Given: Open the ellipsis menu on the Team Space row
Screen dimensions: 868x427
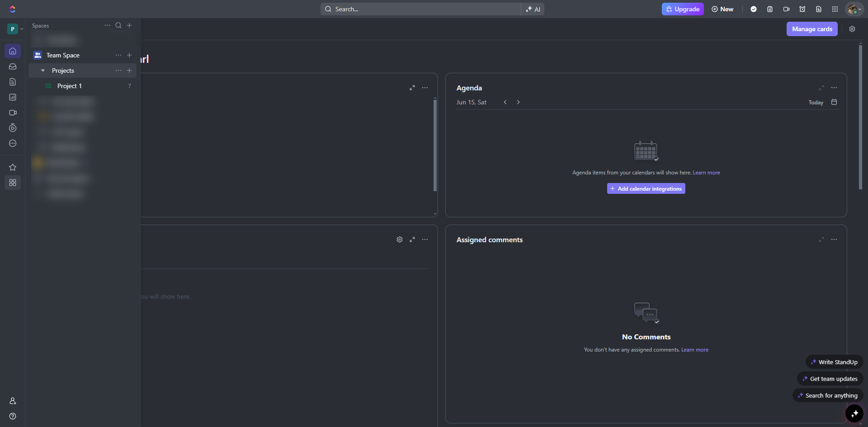Looking at the screenshot, I should 118,55.
